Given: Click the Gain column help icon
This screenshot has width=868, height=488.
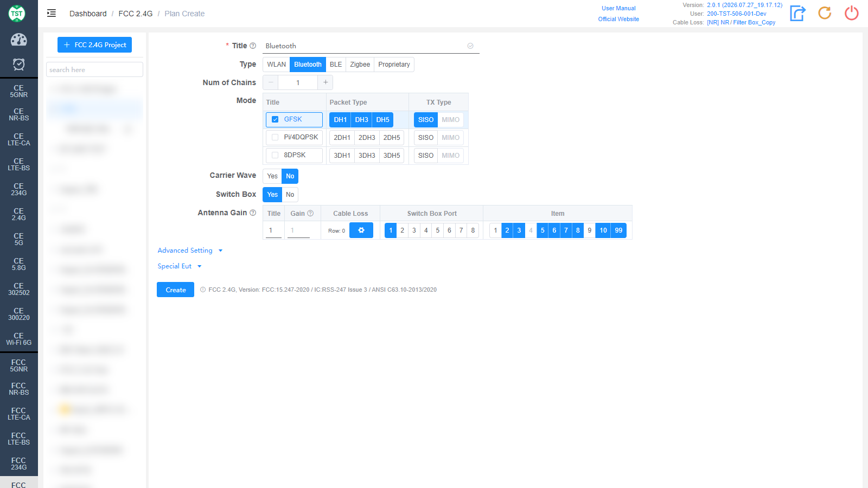Looking at the screenshot, I should tap(310, 214).
